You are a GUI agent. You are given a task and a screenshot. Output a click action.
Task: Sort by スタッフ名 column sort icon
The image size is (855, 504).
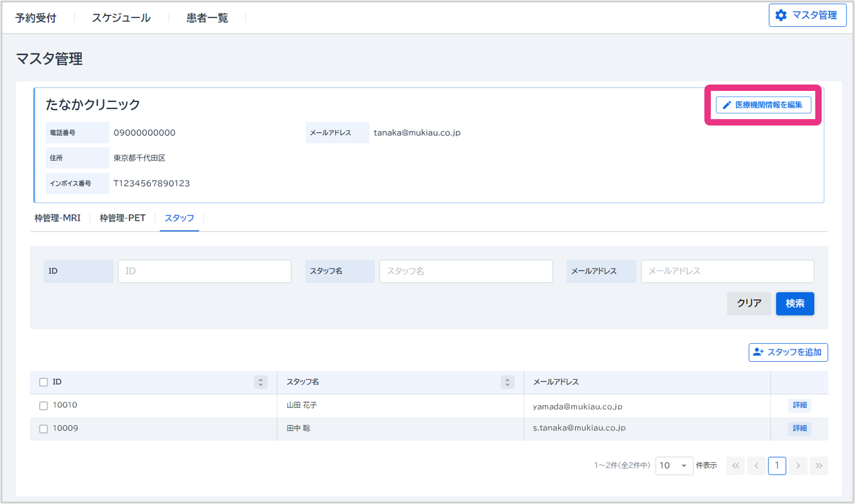(x=507, y=382)
